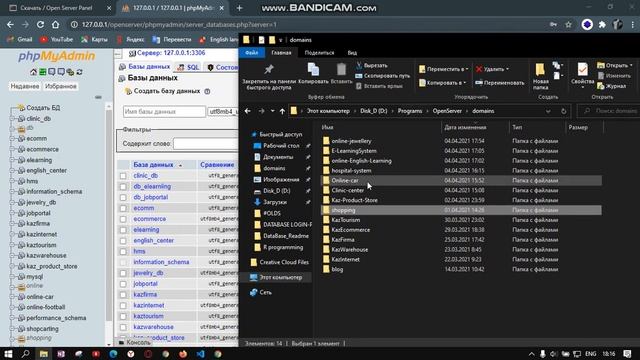Switch to the Вид ribbon tab

[x=352, y=53]
